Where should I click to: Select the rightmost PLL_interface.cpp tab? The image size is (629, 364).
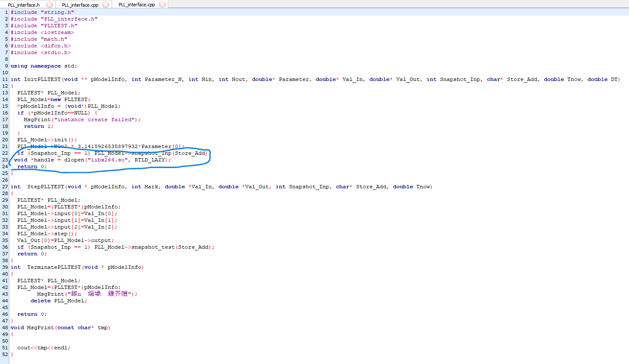click(x=136, y=5)
